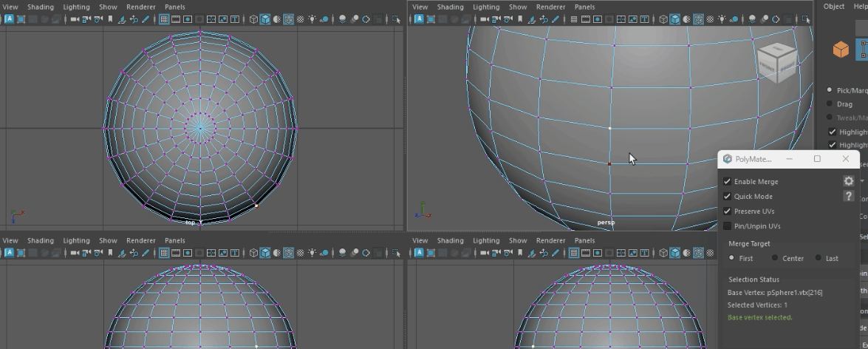Click the PolyMate question mark help icon
The image size is (868, 349).
(848, 196)
